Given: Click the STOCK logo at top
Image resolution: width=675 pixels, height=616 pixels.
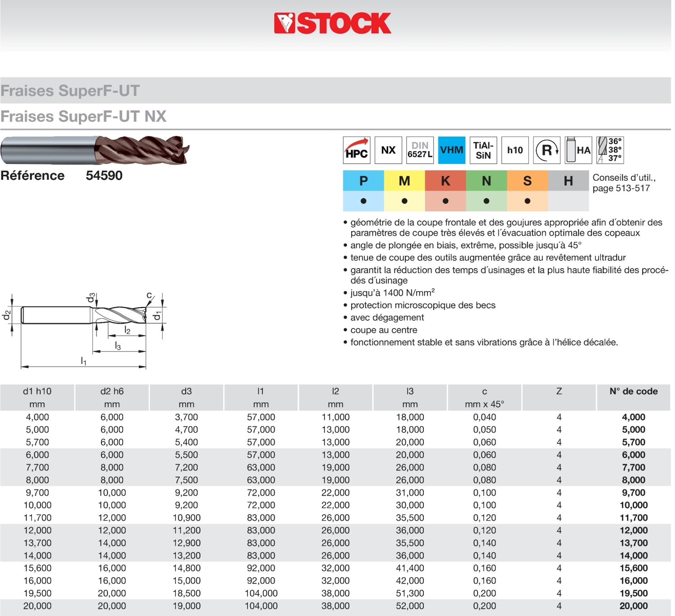Looking at the screenshot, I should [332, 23].
